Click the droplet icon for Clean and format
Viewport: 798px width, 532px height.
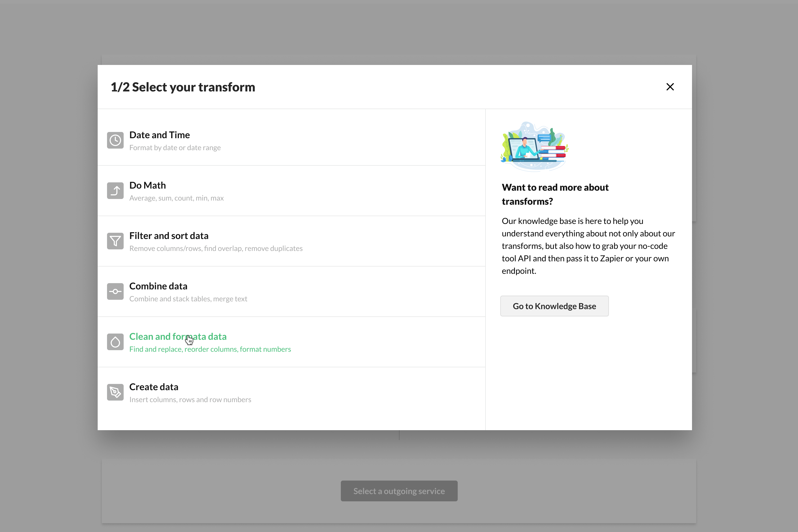pyautogui.click(x=115, y=342)
